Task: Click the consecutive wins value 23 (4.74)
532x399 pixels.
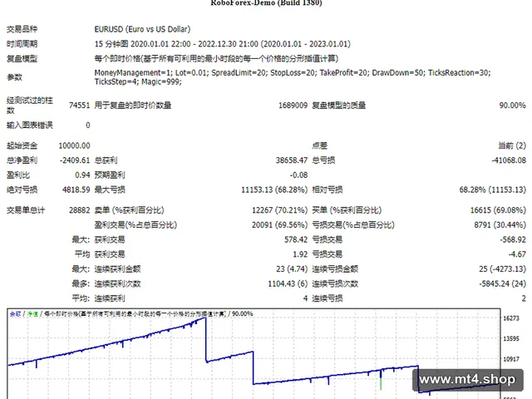Action: 292,269
